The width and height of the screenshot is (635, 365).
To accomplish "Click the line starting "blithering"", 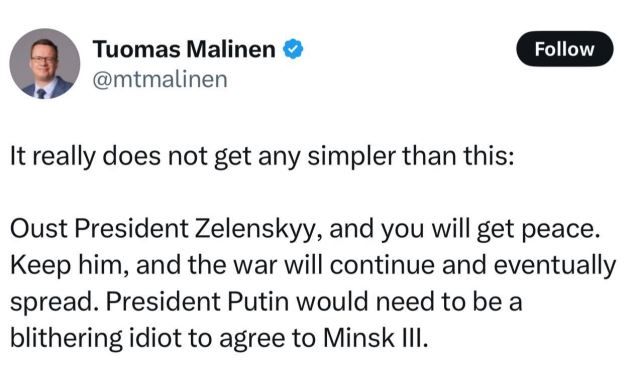I will click(219, 338).
